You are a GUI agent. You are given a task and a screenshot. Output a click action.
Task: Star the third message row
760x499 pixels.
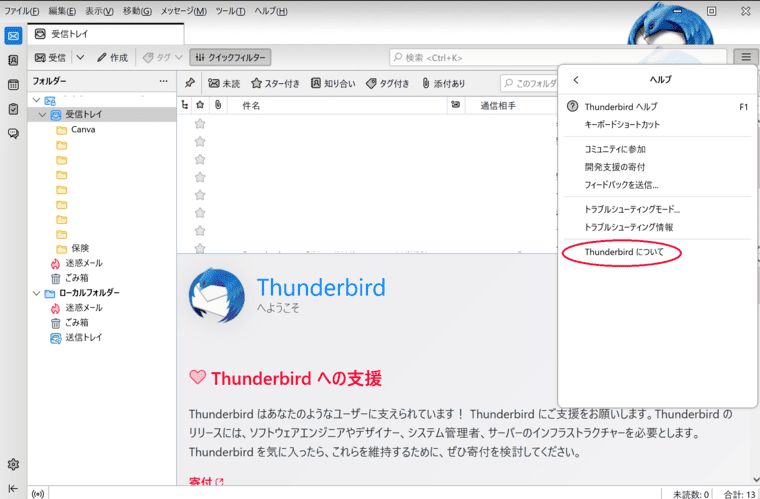point(200,159)
